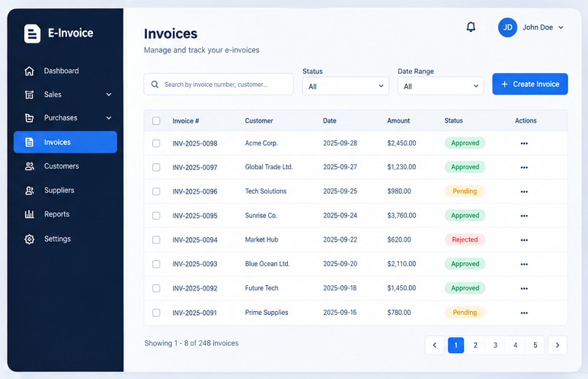The height and width of the screenshot is (379, 588).
Task: Click the Date column header
Action: [x=330, y=120]
